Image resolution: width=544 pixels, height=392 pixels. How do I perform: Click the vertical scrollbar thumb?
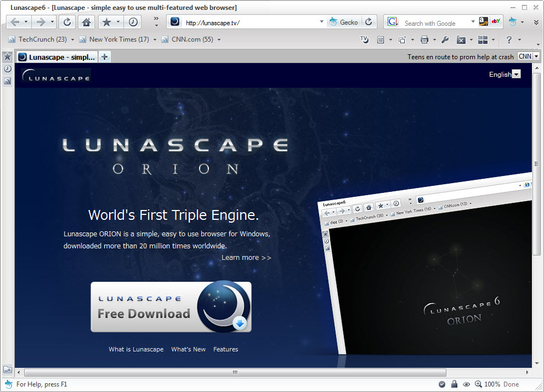(537, 164)
